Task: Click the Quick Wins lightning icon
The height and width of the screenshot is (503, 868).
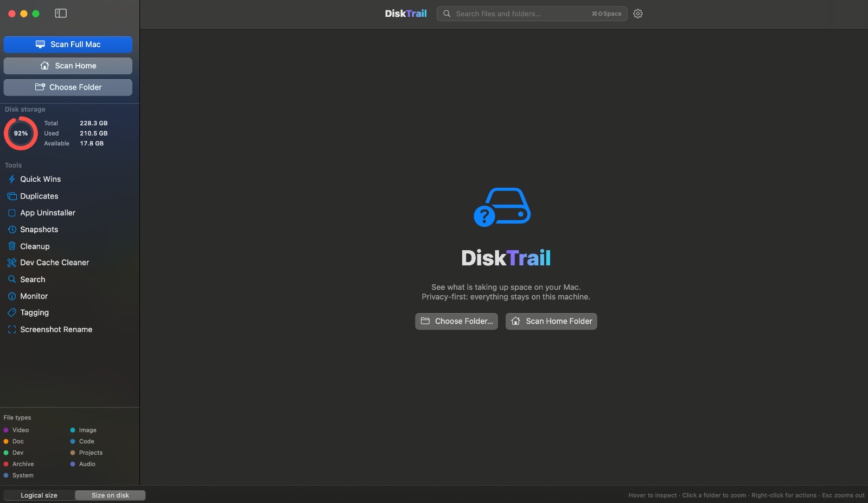Action: pyautogui.click(x=12, y=179)
